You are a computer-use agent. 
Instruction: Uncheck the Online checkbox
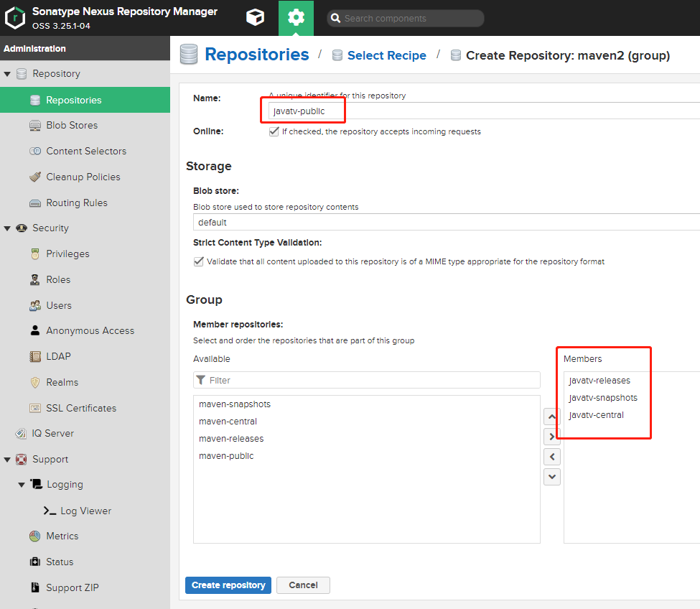tap(274, 131)
